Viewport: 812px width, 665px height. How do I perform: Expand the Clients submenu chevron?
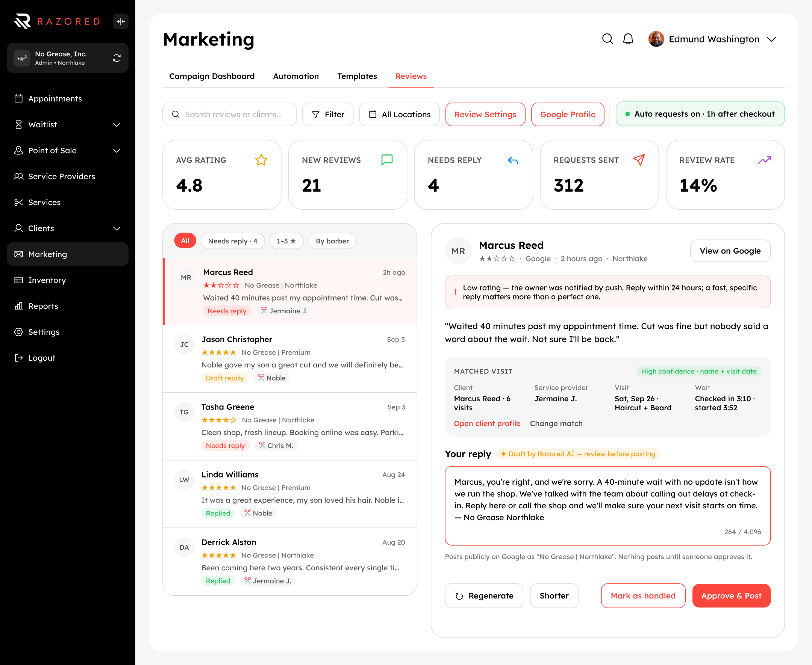coord(117,228)
